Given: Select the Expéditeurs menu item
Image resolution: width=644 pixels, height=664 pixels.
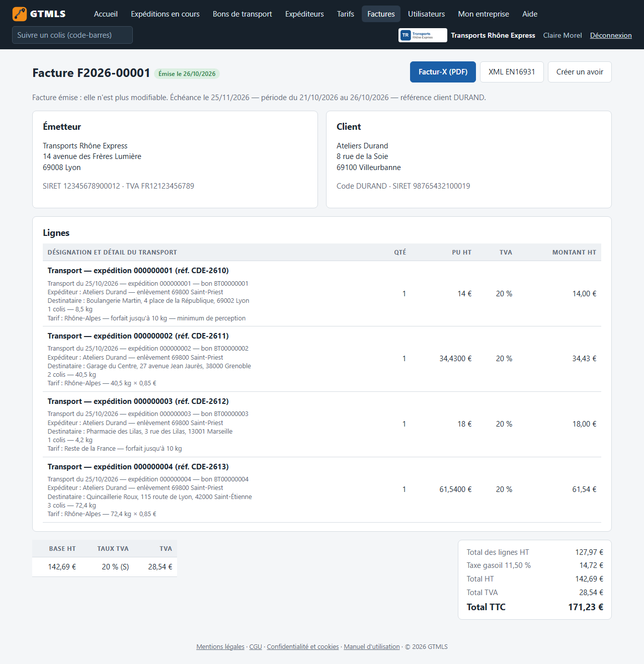Looking at the screenshot, I should point(304,14).
